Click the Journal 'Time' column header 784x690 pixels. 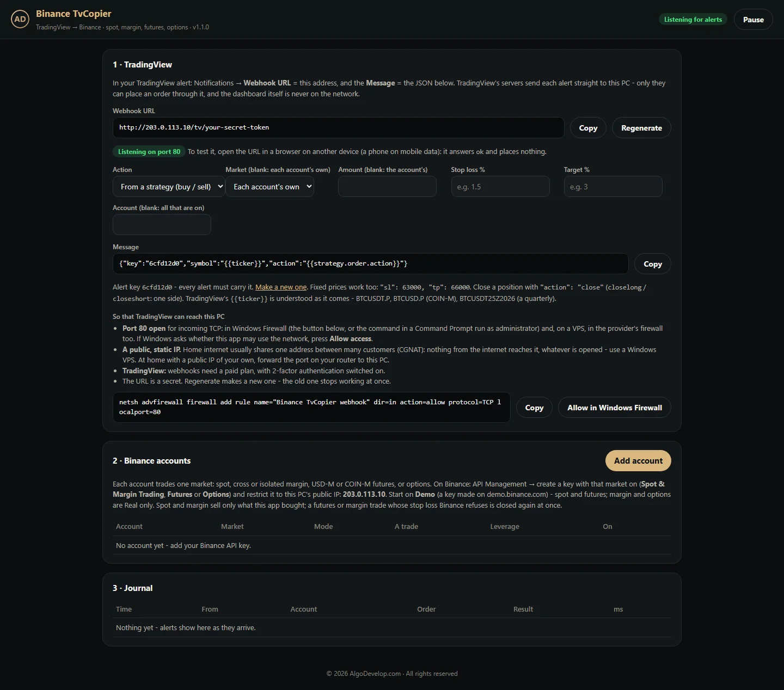124,609
